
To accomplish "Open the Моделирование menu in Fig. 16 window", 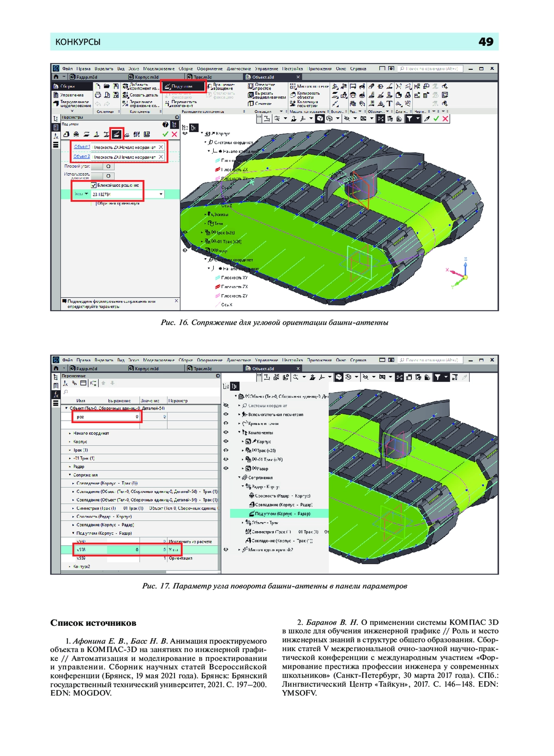I will coord(158,69).
